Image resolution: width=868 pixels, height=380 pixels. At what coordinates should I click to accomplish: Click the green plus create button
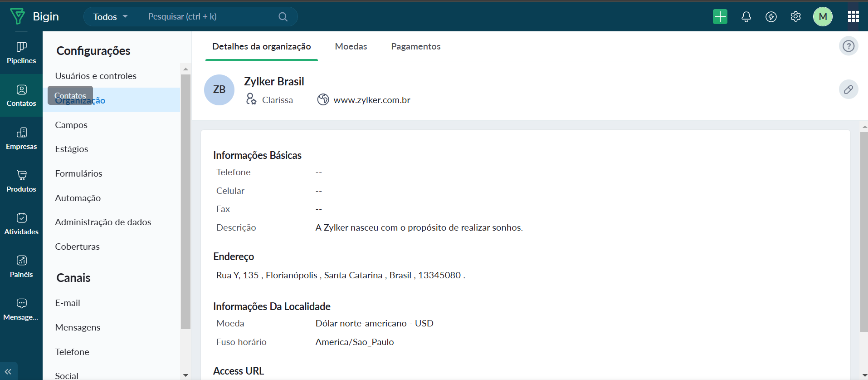pyautogui.click(x=720, y=17)
